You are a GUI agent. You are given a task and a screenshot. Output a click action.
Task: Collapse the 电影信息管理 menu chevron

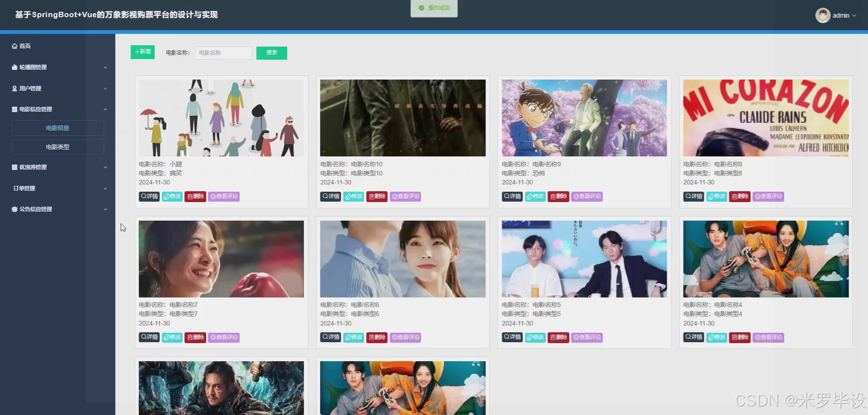coord(105,109)
